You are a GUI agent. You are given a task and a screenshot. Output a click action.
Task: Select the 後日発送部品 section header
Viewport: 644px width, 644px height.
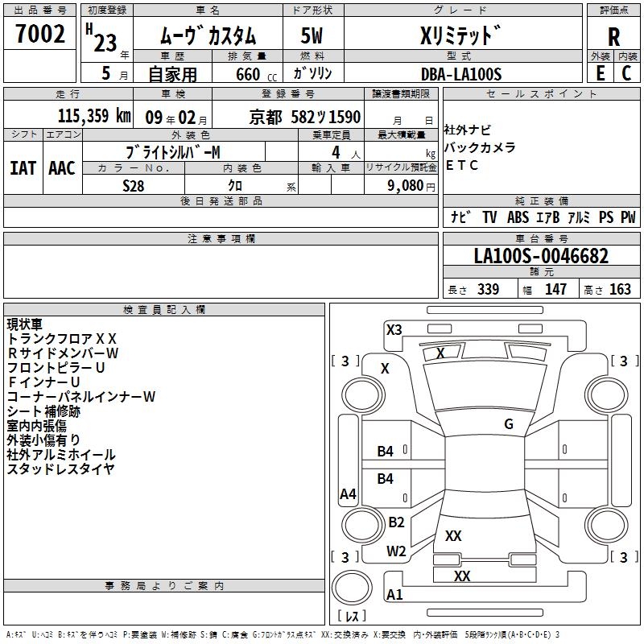pos(221,200)
